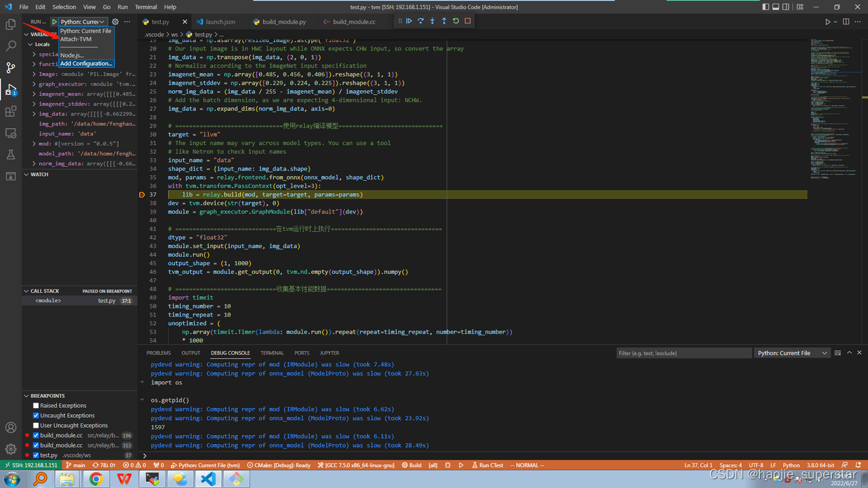Select the <module> call stack frame

click(x=79, y=300)
